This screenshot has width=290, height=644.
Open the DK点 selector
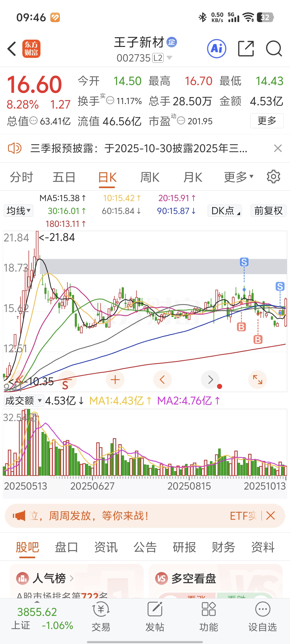click(x=225, y=211)
